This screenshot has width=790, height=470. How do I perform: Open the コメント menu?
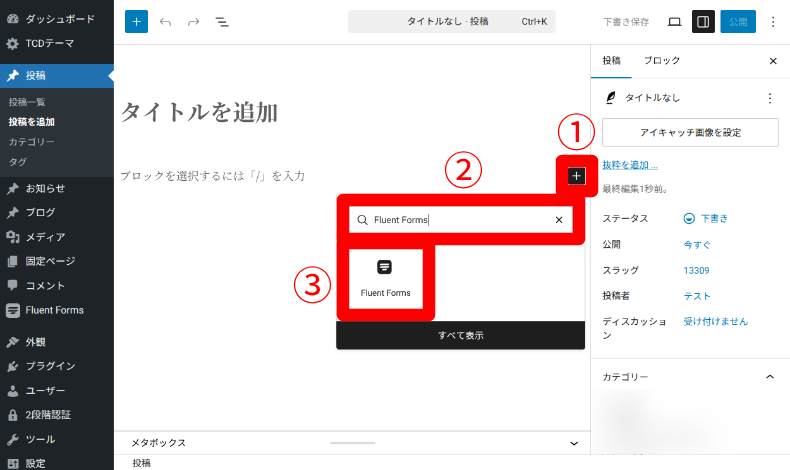[57, 286]
